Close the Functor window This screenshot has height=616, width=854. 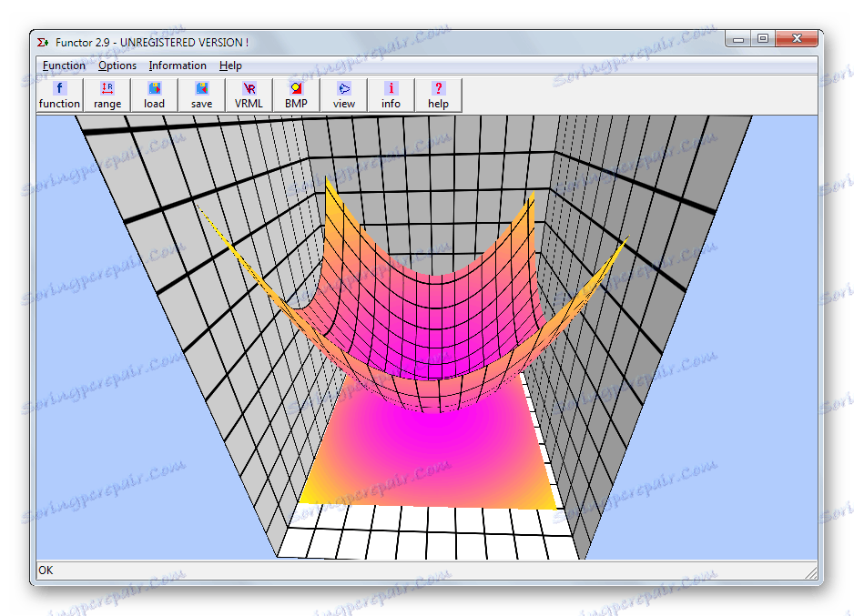click(797, 38)
